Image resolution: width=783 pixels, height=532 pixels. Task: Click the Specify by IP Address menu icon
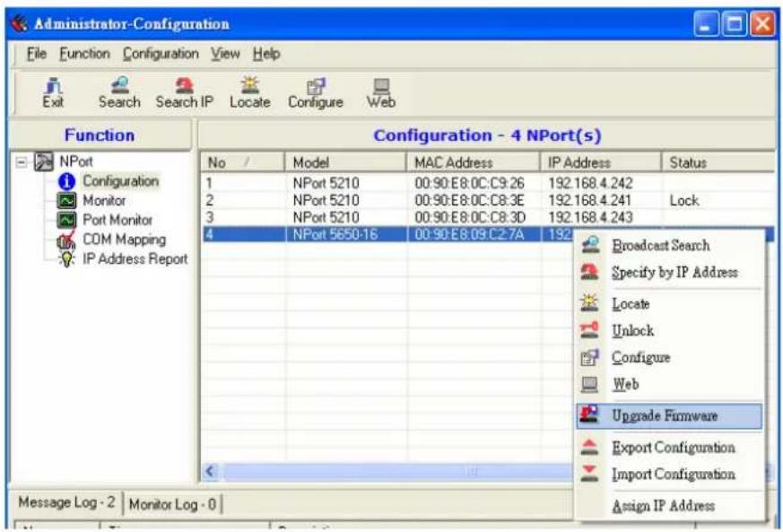[x=590, y=272]
